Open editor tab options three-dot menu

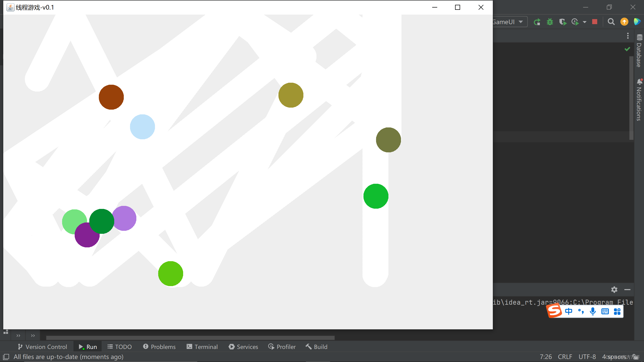628,36
